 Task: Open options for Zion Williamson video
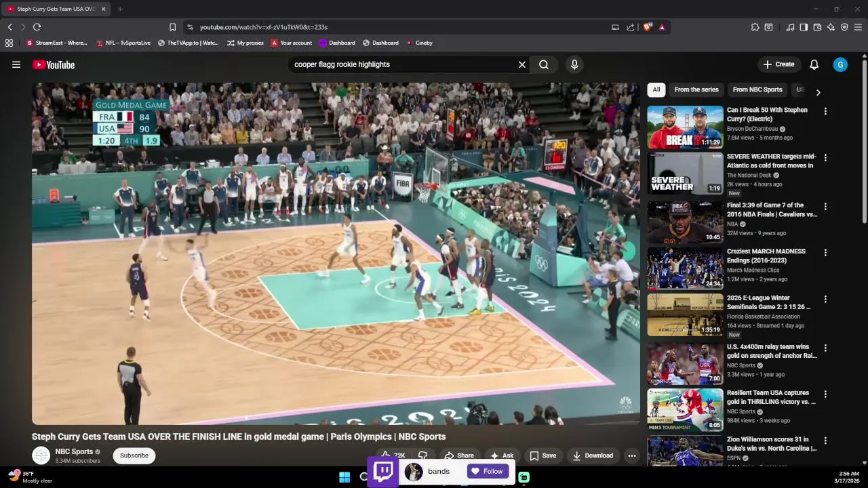pyautogui.click(x=825, y=441)
